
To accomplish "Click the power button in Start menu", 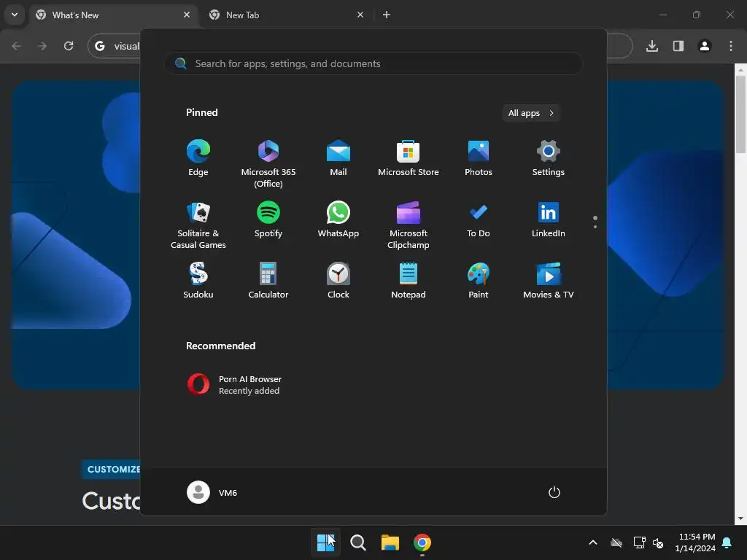I will 554,492.
